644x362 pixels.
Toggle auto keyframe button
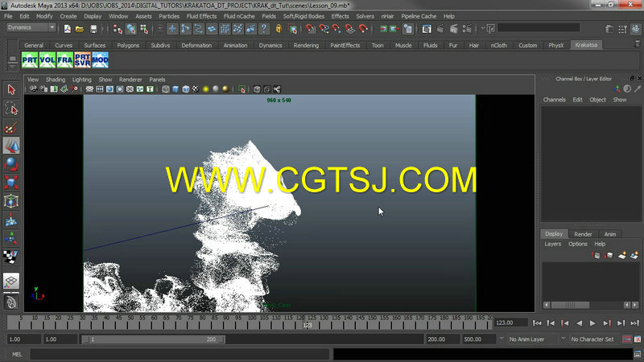coord(627,339)
